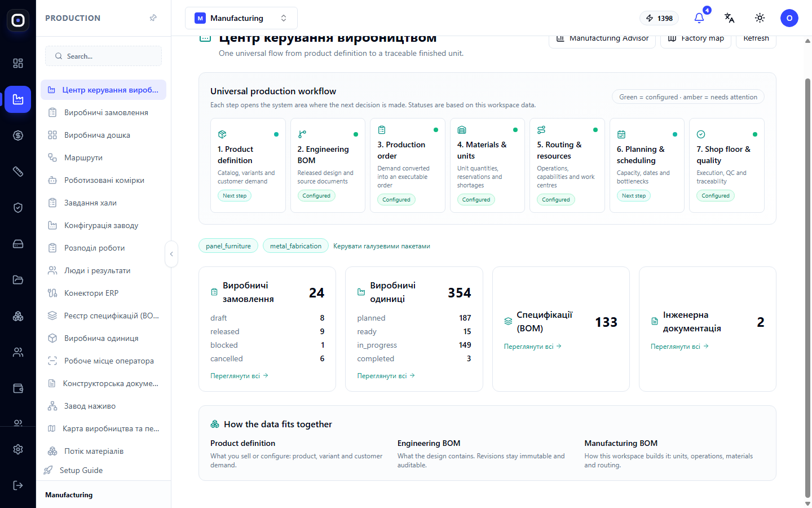This screenshot has width=812, height=508.
Task: Toggle the light/dark theme sun icon
Action: pos(760,18)
